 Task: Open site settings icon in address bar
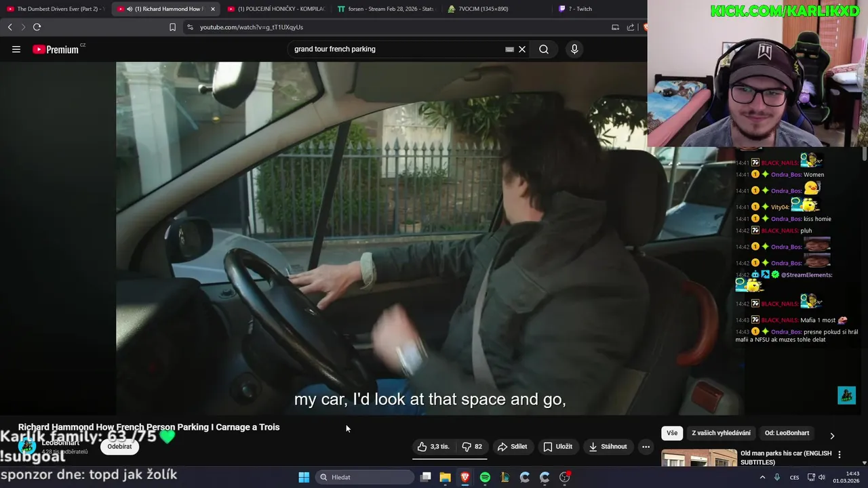[x=190, y=27]
